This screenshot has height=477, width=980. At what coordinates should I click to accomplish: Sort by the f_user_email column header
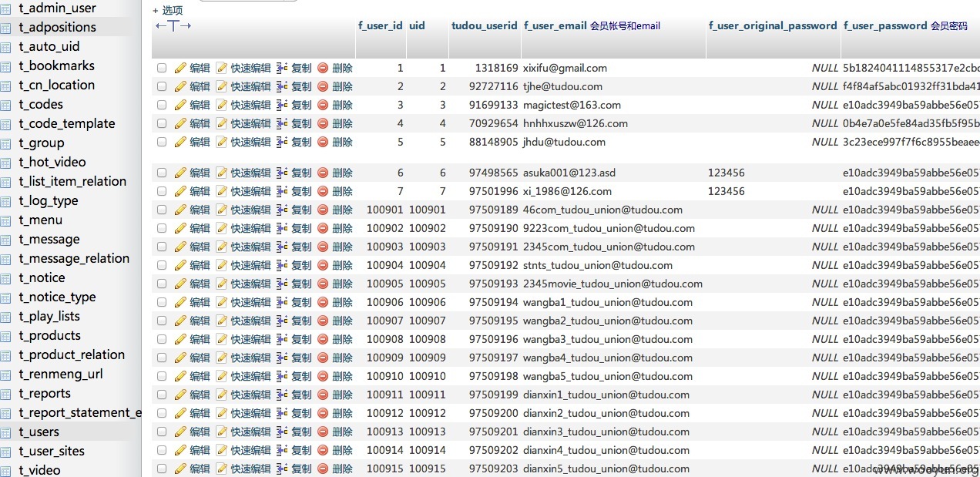point(555,25)
